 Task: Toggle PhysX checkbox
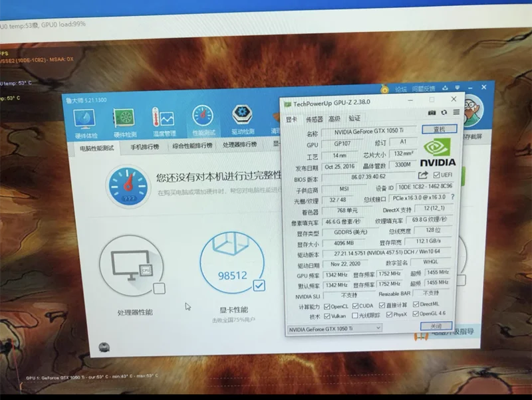pos(389,314)
